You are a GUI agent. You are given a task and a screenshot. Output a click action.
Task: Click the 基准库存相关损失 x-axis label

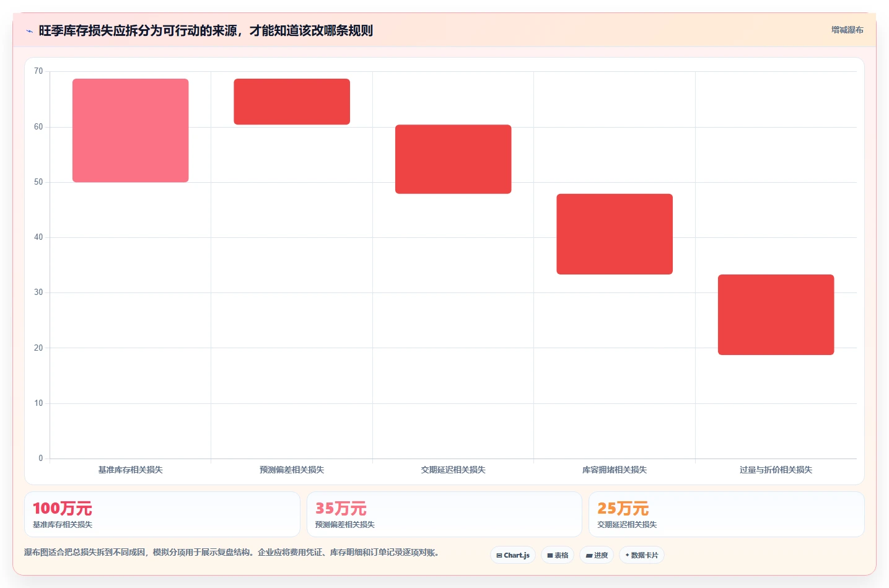click(131, 470)
